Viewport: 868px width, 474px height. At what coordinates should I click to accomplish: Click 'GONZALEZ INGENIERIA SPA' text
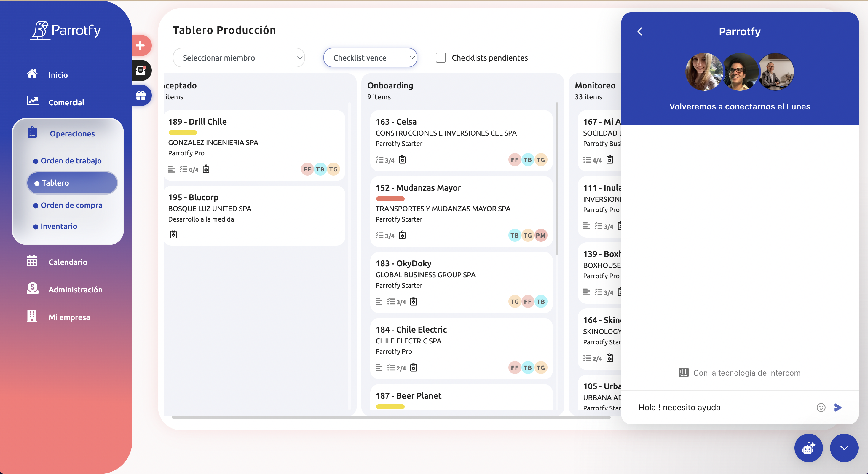pyautogui.click(x=213, y=143)
